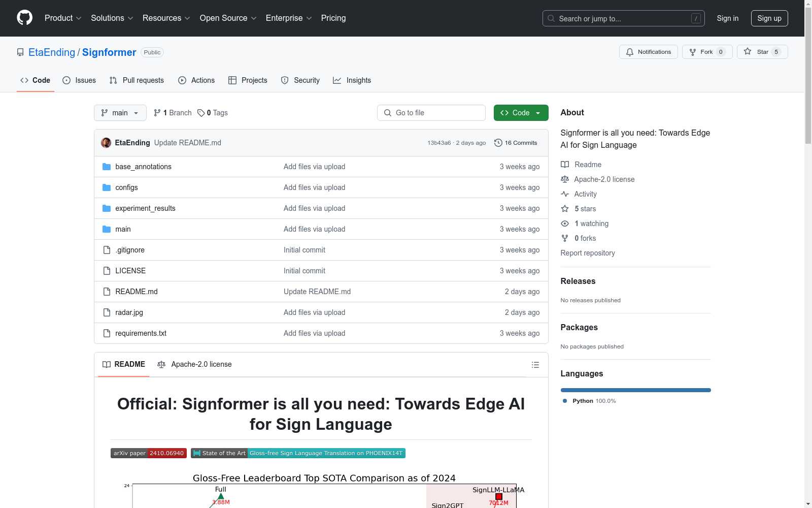
Task: Focus the Search or jump to field
Action: [x=624, y=18]
